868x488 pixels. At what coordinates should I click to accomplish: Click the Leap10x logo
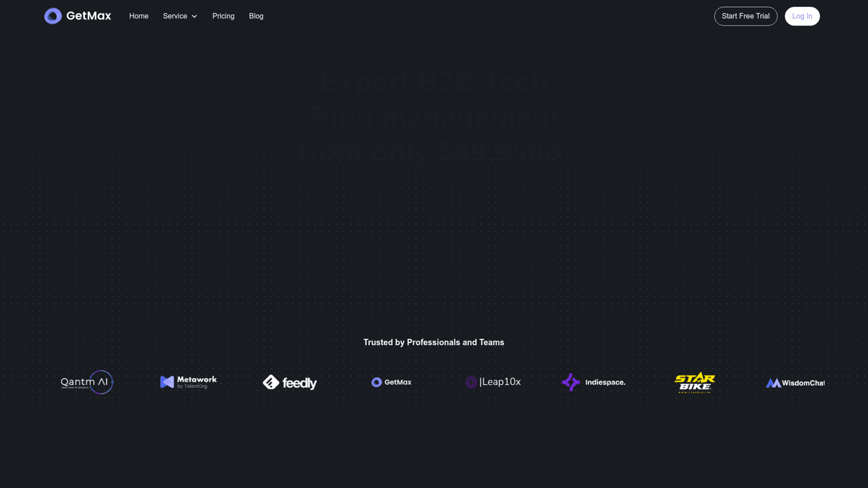point(493,382)
